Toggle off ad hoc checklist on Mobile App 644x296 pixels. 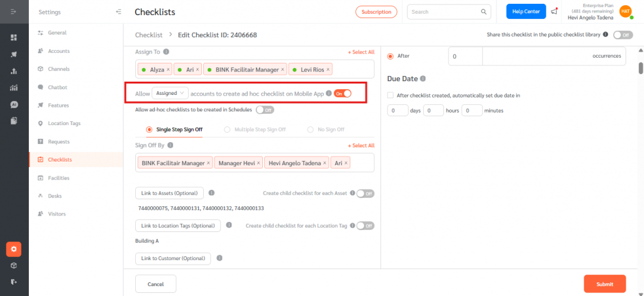342,93
